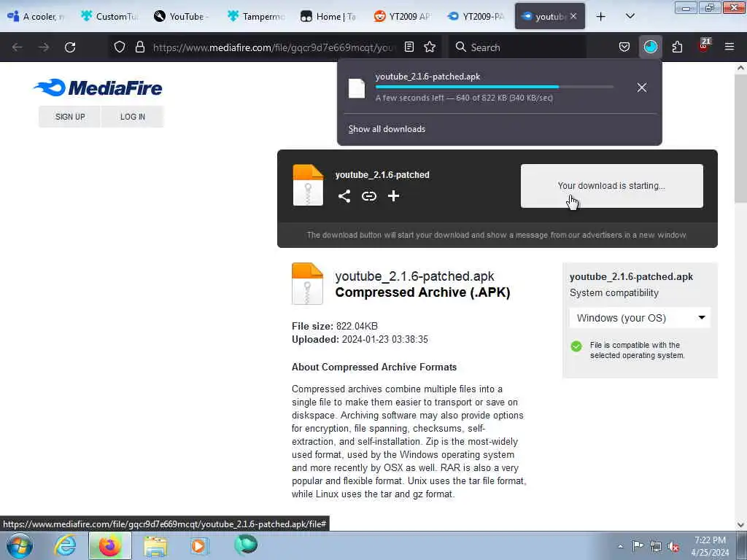The width and height of the screenshot is (747, 560).
Task: Show all downloads
Action: pos(387,129)
